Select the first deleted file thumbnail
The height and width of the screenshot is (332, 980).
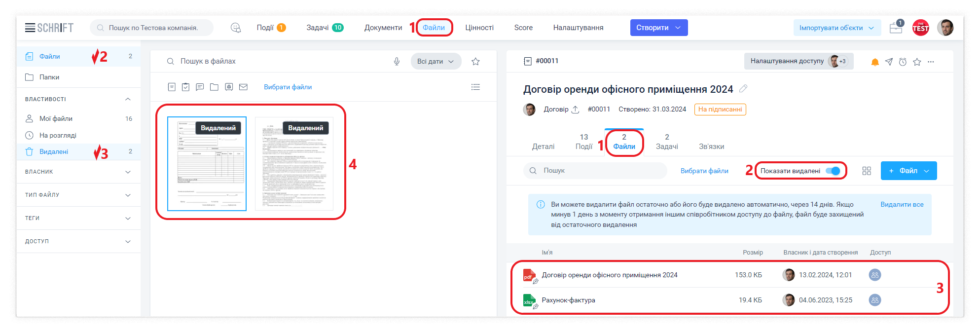(x=207, y=164)
